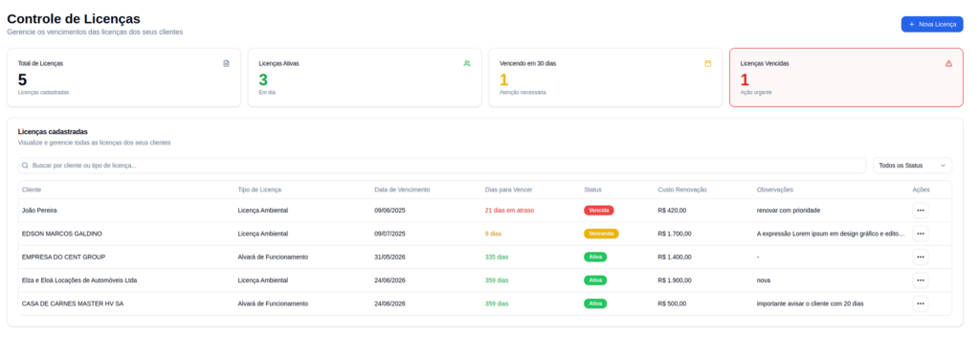The width and height of the screenshot is (980, 359).
Task: Click the Vencendo status badge
Action: tap(601, 234)
